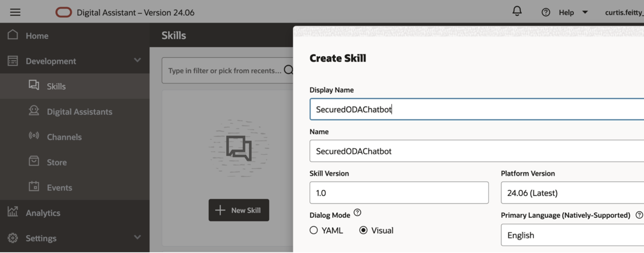The width and height of the screenshot is (644, 253).
Task: Open the Analytics section
Action: 43,213
